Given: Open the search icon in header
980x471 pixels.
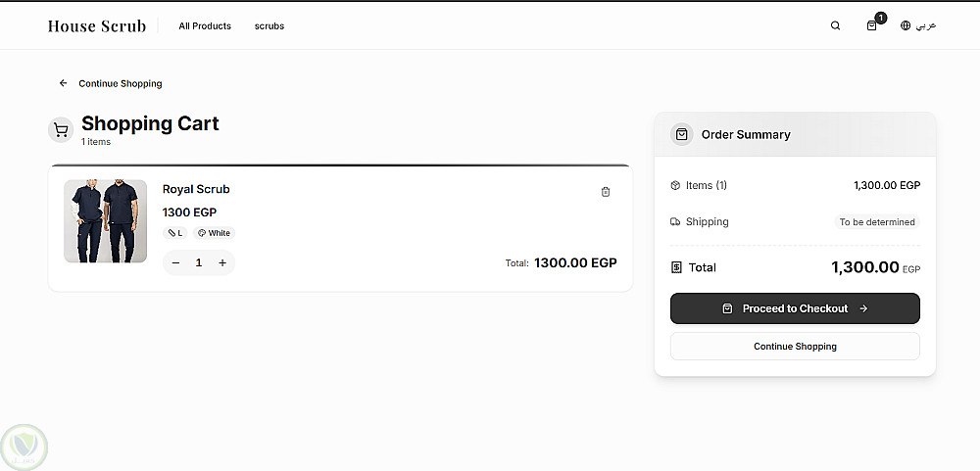Looking at the screenshot, I should [835, 26].
